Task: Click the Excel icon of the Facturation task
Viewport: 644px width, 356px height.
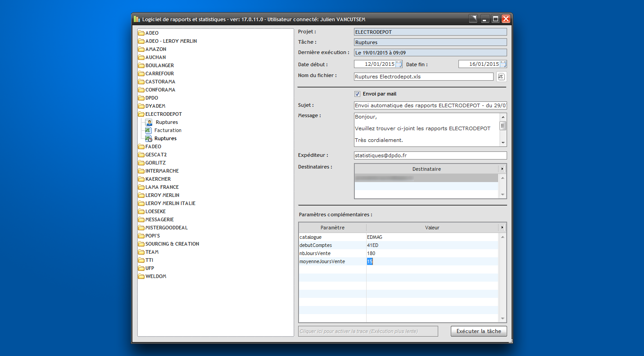Action: [148, 130]
